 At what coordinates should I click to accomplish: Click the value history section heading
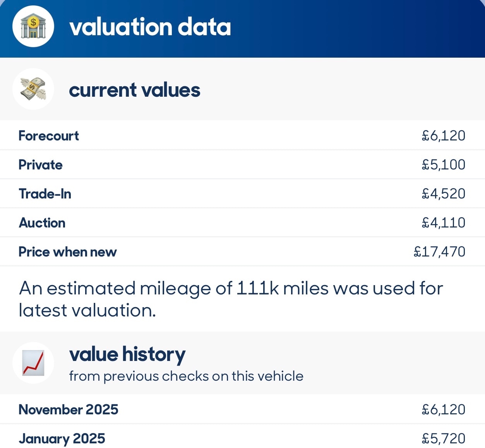127,354
